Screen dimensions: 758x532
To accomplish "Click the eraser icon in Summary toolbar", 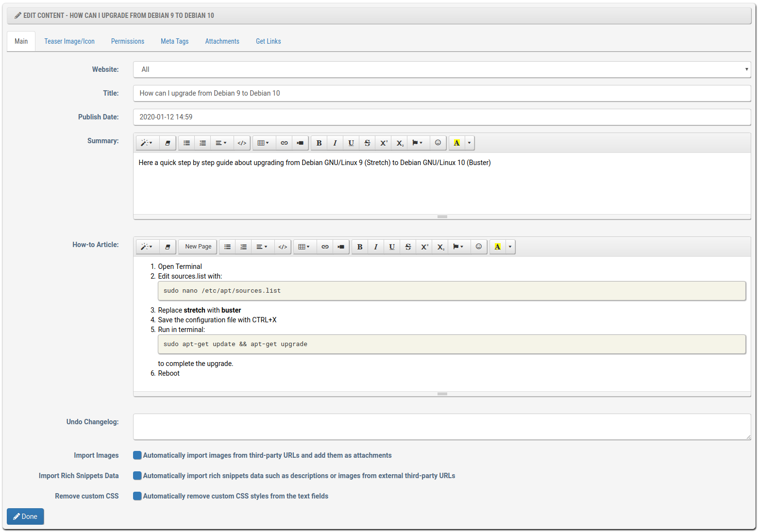I will coord(168,143).
